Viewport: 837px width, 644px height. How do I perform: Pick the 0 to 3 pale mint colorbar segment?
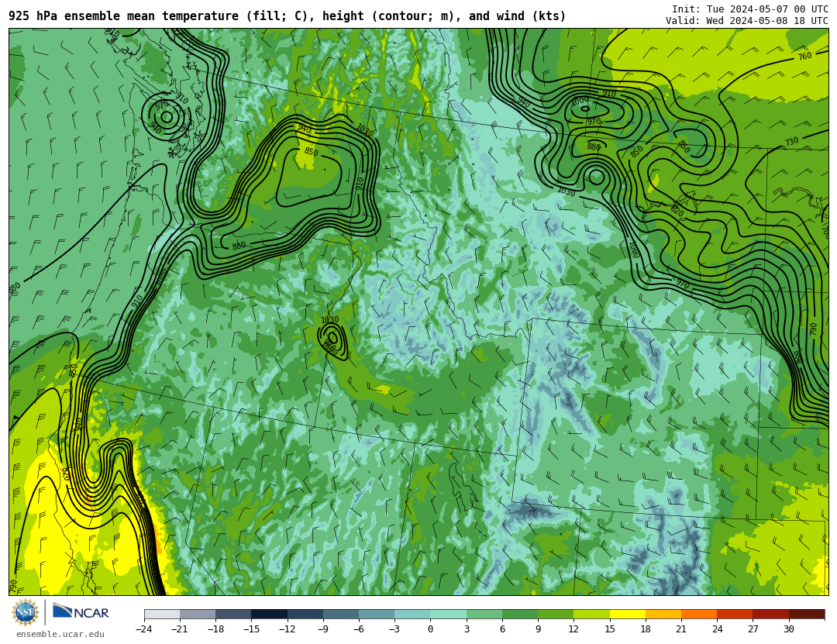(x=449, y=614)
